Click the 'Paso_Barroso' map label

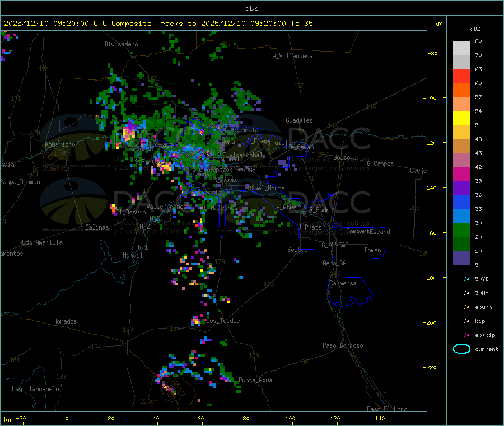click(x=343, y=345)
